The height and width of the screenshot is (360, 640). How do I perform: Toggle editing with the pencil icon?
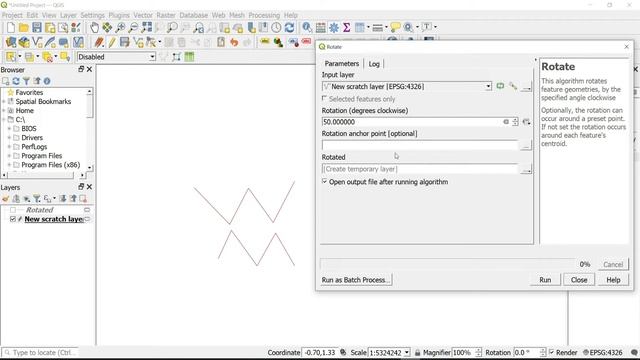click(x=111, y=42)
